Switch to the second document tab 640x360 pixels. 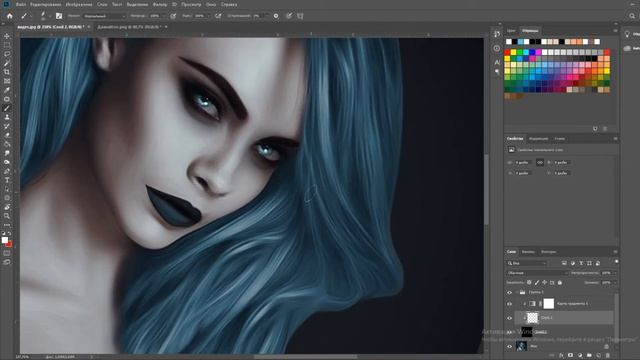[x=128, y=27]
